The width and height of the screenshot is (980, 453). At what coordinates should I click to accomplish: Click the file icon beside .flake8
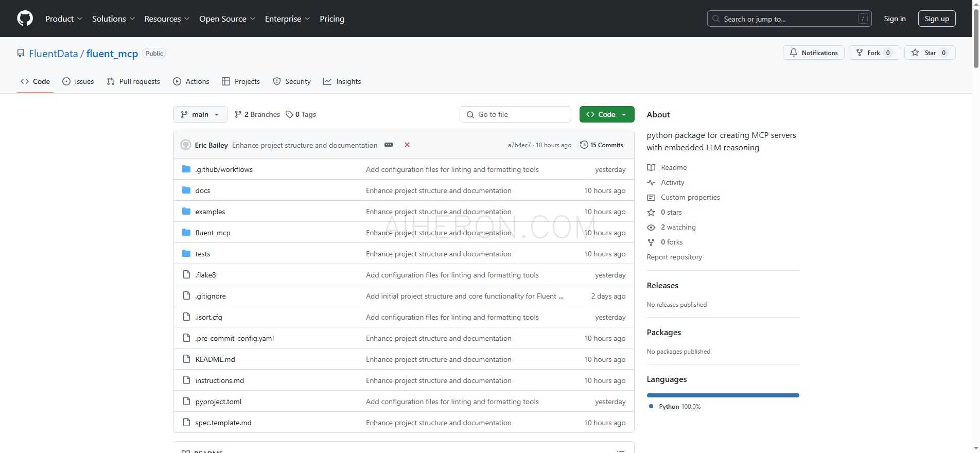coord(186,275)
